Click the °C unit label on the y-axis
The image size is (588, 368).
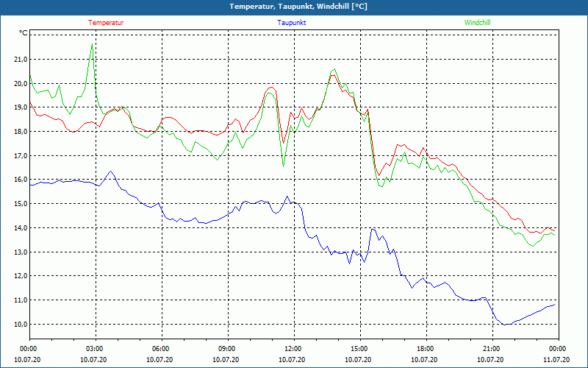point(24,33)
